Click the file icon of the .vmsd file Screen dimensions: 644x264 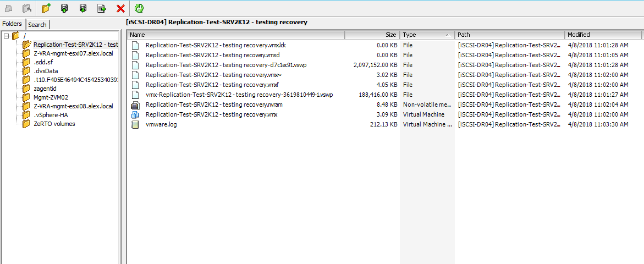point(135,55)
